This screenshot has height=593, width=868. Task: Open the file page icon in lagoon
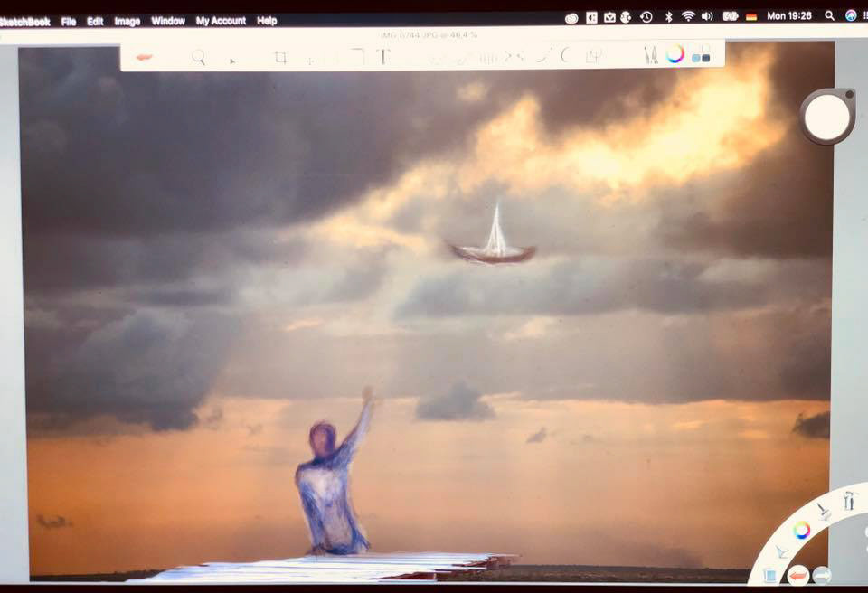pyautogui.click(x=770, y=575)
